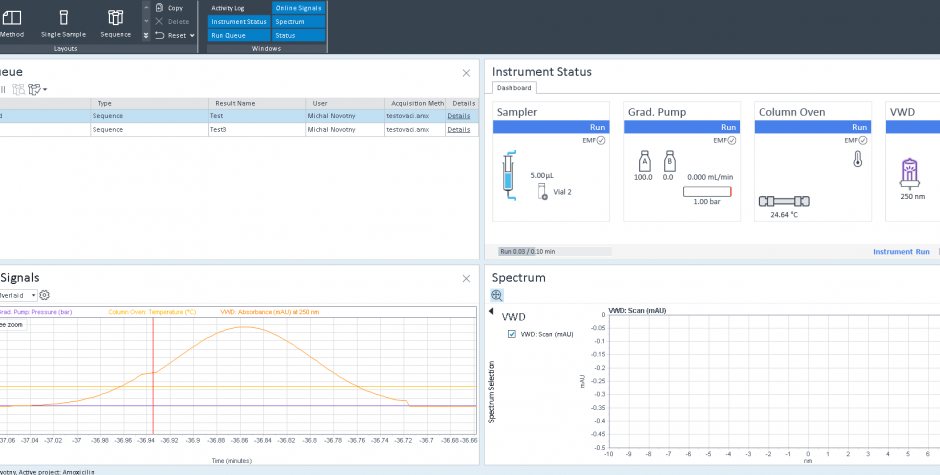Sort by Result Name column header
Viewport: 940px width, 475px height.
coord(257,103)
